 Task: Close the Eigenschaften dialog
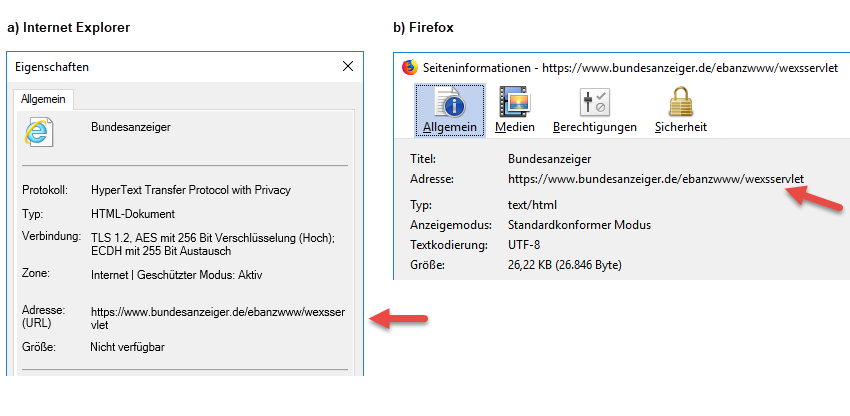point(348,66)
